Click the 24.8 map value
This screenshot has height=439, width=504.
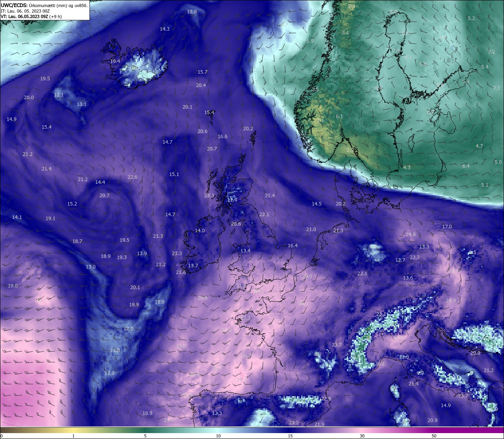pyautogui.click(x=411, y=235)
